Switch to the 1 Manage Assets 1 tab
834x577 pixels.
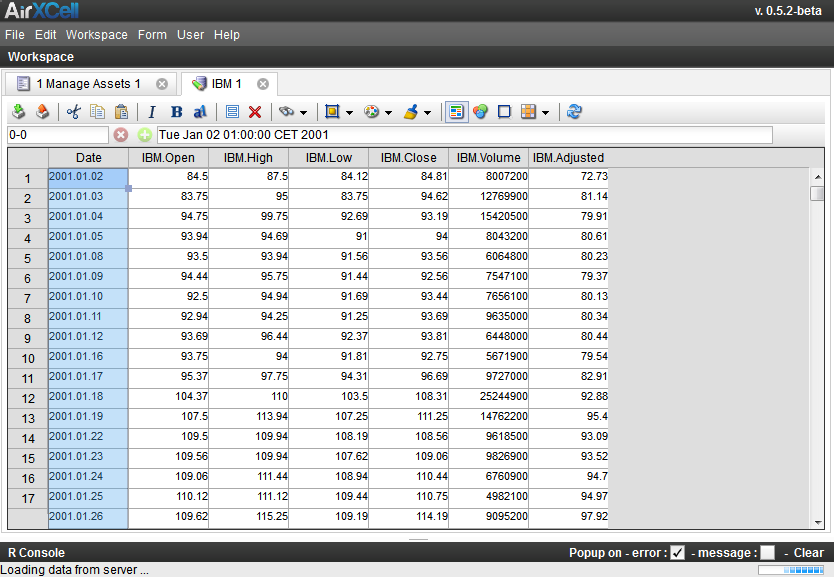click(88, 84)
